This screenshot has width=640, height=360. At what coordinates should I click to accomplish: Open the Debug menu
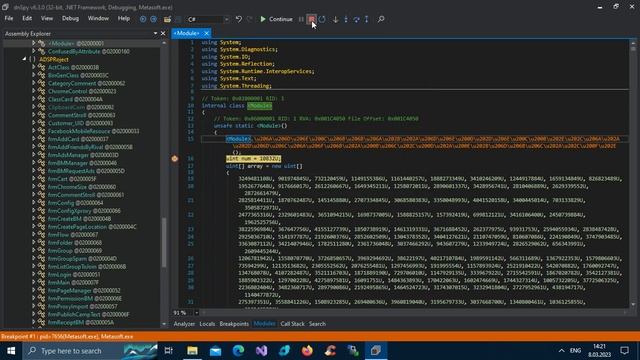coord(70,18)
